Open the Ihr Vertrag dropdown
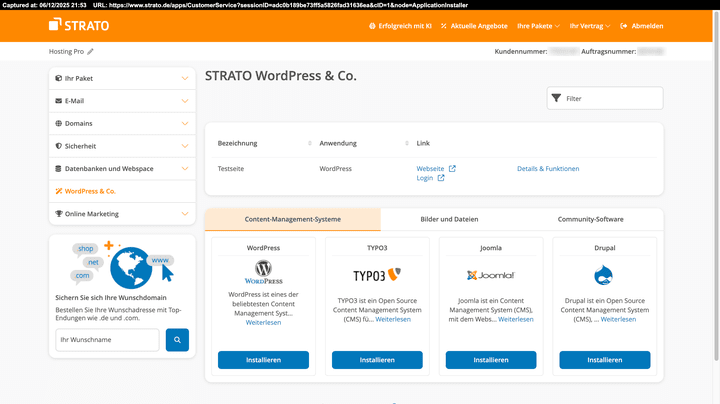The width and height of the screenshot is (720, 404). [x=590, y=26]
